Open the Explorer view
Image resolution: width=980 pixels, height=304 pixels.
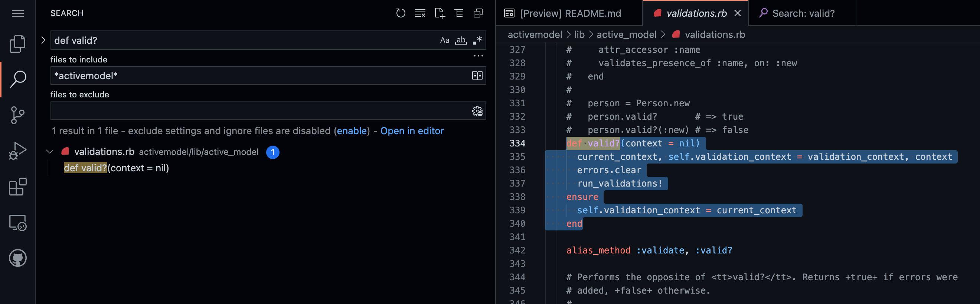coord(17,43)
